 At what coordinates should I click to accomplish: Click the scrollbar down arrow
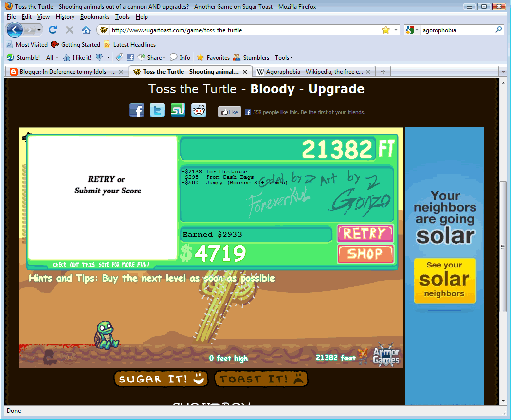click(x=503, y=401)
